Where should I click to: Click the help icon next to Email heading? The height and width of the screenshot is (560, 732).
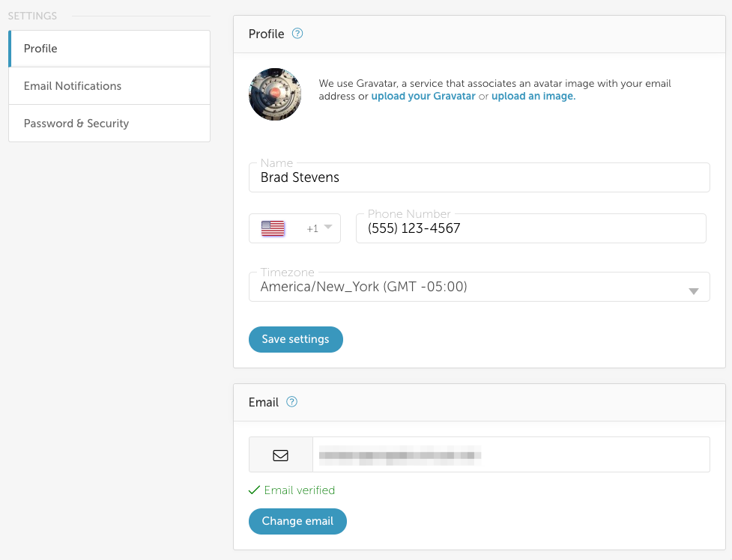click(291, 402)
